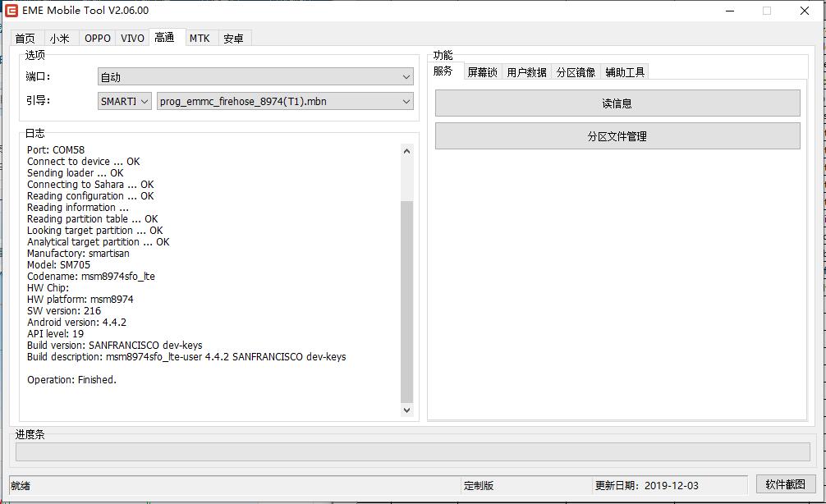Switch to the 首页 tab

click(x=25, y=39)
